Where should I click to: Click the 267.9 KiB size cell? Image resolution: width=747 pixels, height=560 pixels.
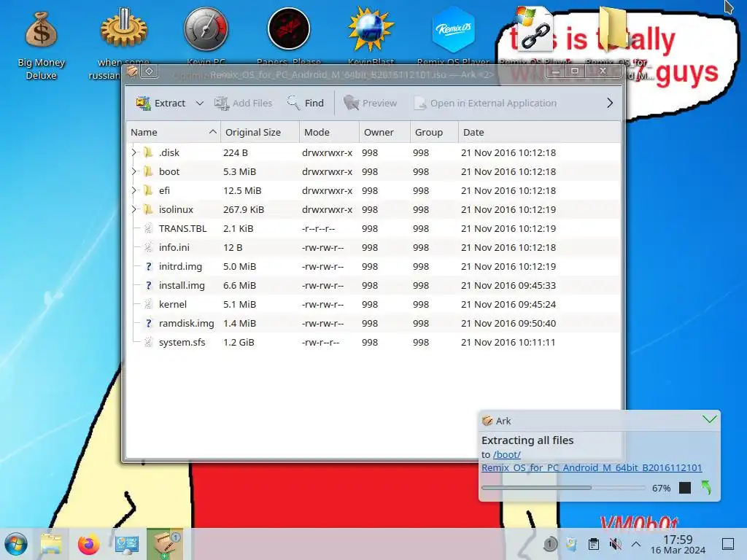click(244, 209)
